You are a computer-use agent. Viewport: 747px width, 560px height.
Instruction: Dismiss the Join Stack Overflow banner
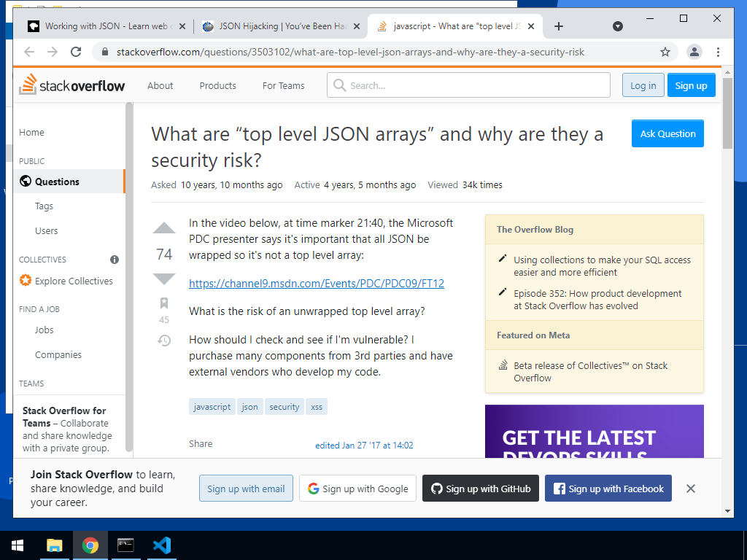(691, 489)
